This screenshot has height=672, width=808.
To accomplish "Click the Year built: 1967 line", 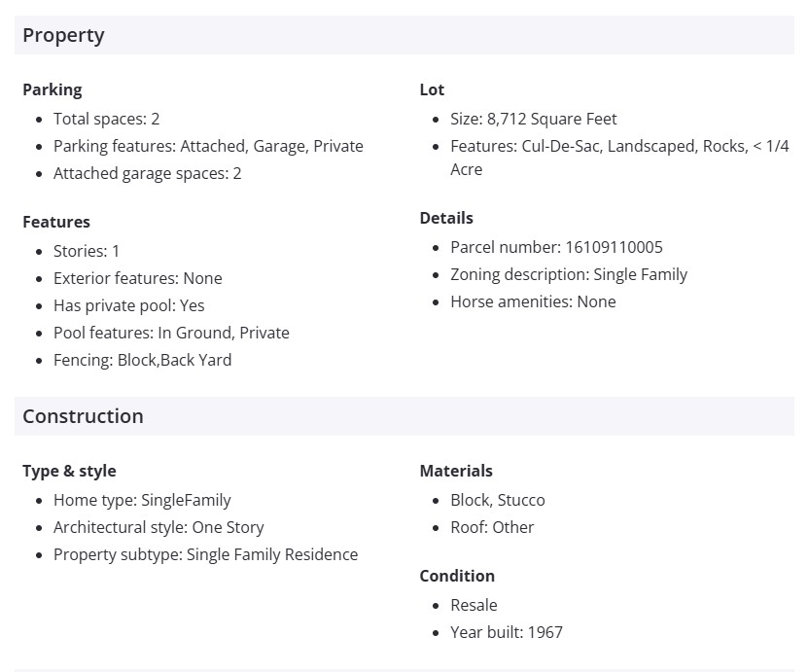I will click(x=506, y=632).
